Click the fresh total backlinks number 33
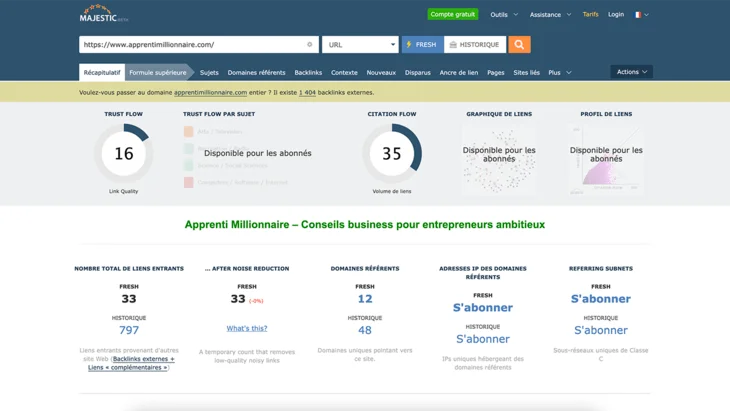 [129, 299]
